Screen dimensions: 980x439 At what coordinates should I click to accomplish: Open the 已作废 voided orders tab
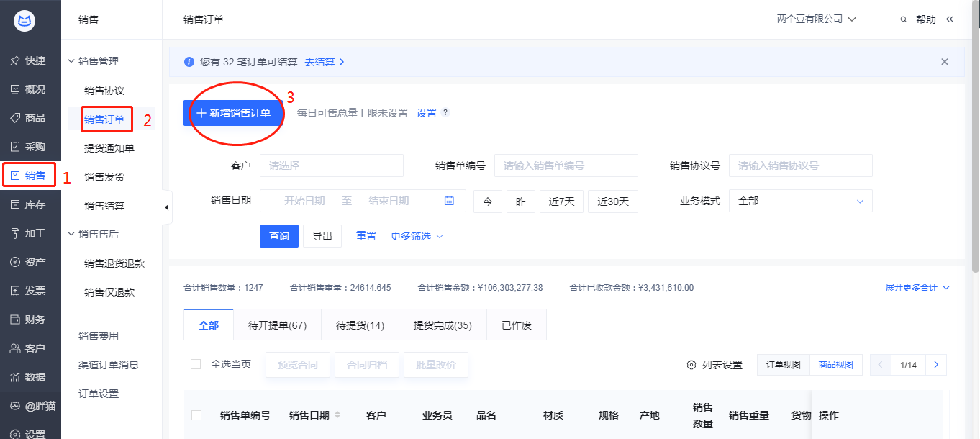point(516,325)
